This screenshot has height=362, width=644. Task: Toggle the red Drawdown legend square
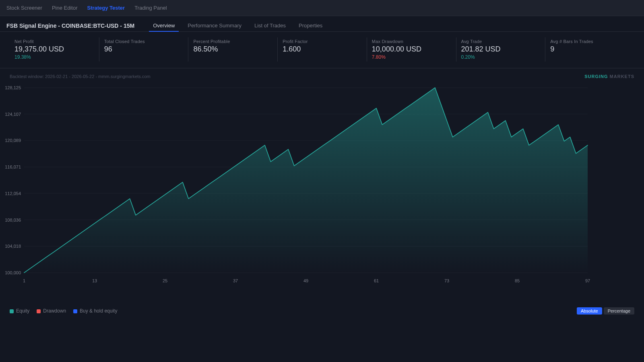pyautogui.click(x=39, y=311)
